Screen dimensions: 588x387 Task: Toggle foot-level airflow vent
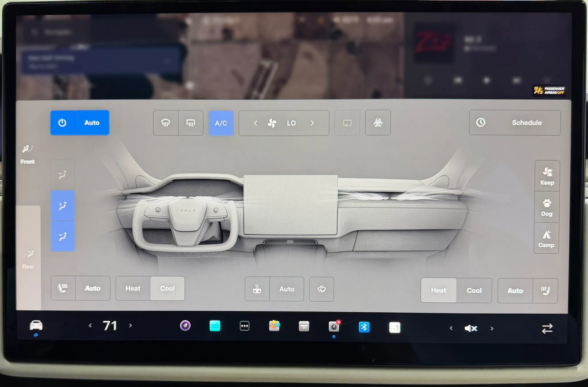click(63, 236)
